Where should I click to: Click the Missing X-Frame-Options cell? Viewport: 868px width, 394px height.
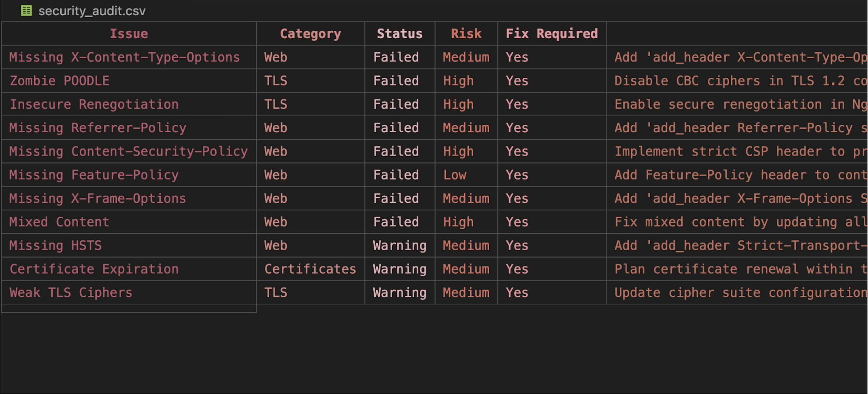click(x=98, y=198)
